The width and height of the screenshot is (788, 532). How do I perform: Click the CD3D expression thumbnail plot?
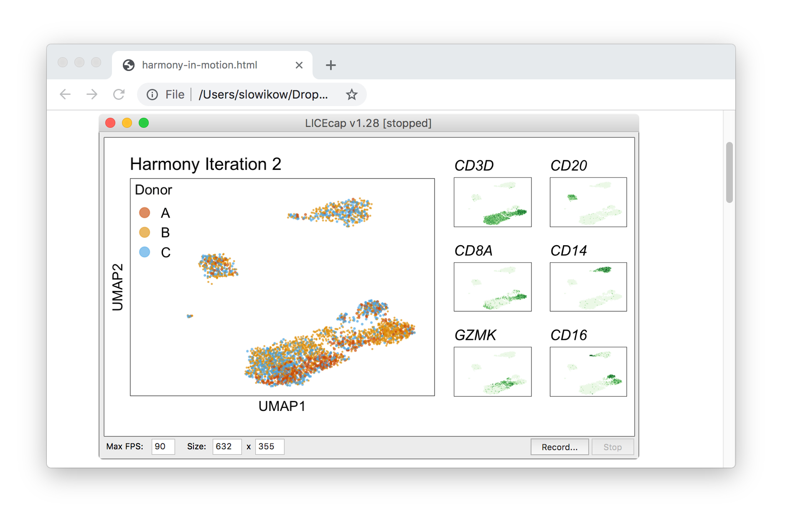tap(493, 202)
